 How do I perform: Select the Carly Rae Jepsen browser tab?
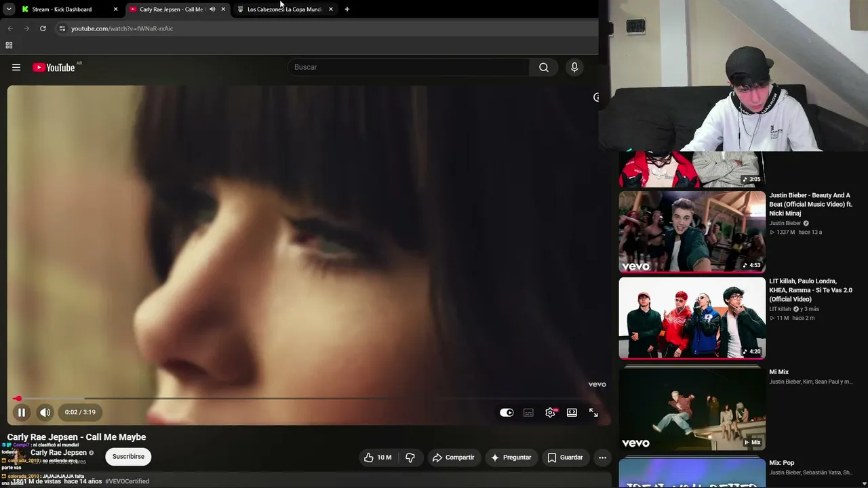coord(171,9)
